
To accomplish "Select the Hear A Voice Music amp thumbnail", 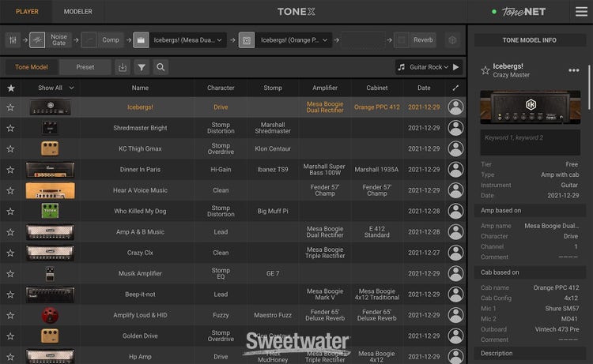I will (50, 190).
